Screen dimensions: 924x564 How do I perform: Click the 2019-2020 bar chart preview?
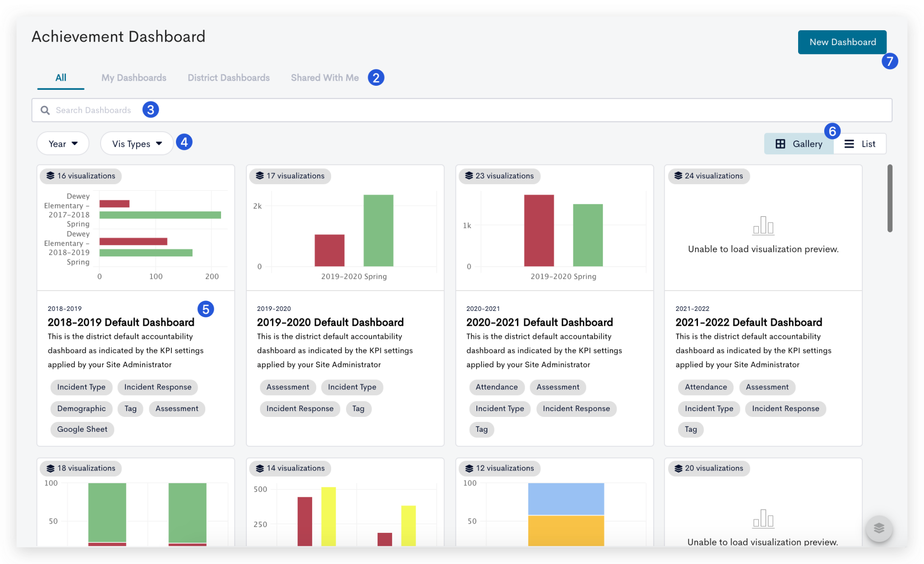[345, 236]
